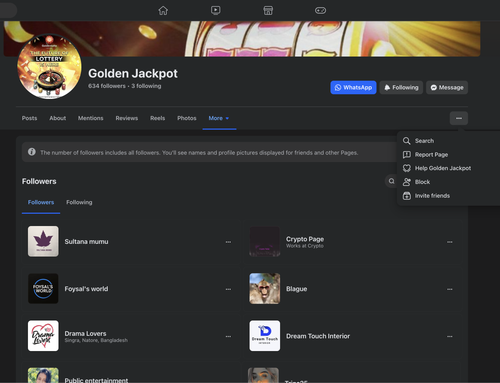Open the Photos tab
The height and width of the screenshot is (383, 500).
(x=187, y=118)
